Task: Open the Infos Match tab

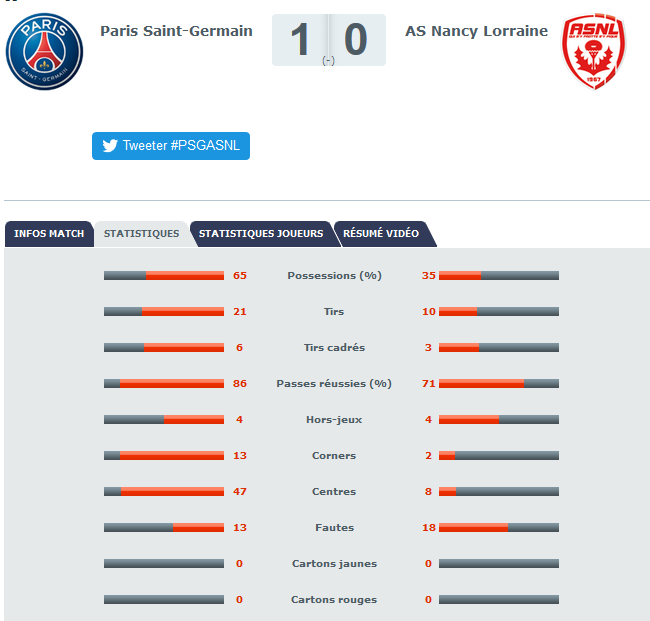Action: (49, 234)
